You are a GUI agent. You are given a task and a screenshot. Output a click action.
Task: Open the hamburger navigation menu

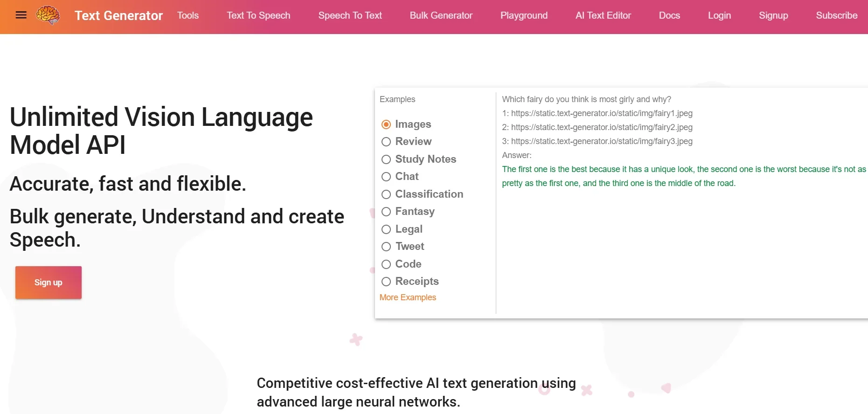coord(21,15)
